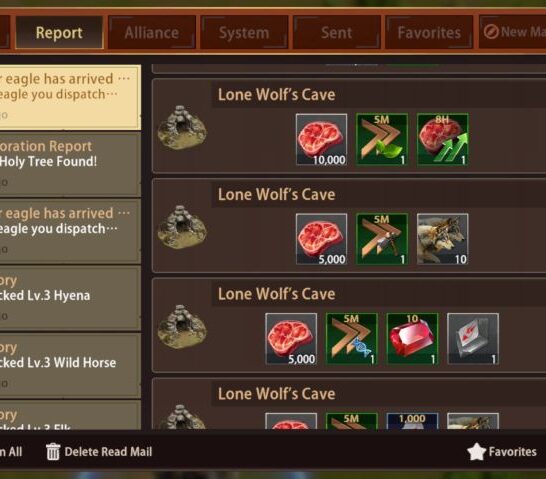
Task: Click the 10,000 meat reward icon
Action: pyautogui.click(x=321, y=139)
